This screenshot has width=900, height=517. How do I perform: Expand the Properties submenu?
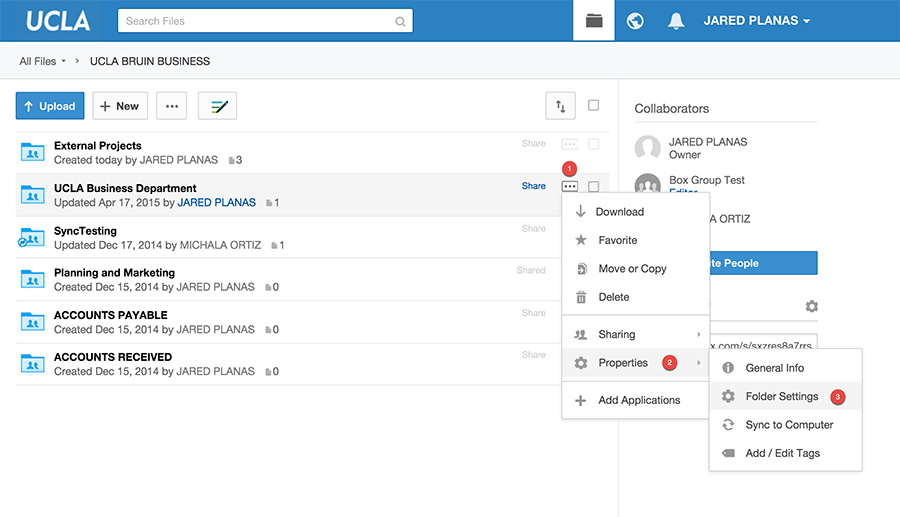(x=636, y=363)
